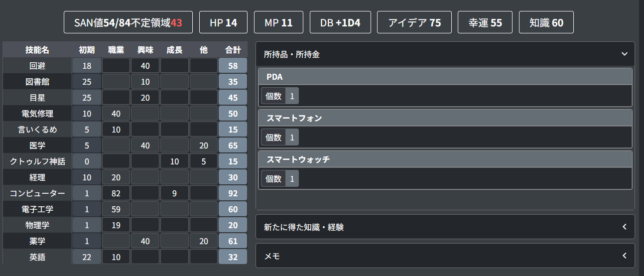Select the コンピューター skill row label
This screenshot has height=276, width=644.
pyautogui.click(x=37, y=193)
